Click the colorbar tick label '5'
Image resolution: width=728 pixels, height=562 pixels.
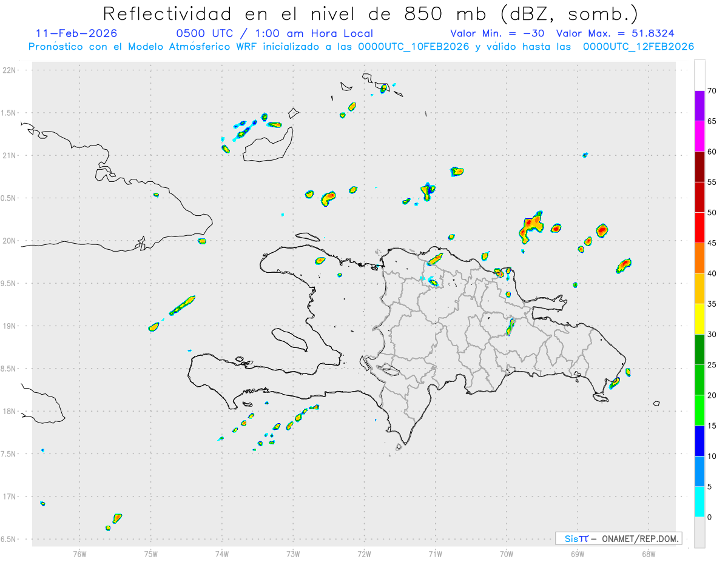710,487
